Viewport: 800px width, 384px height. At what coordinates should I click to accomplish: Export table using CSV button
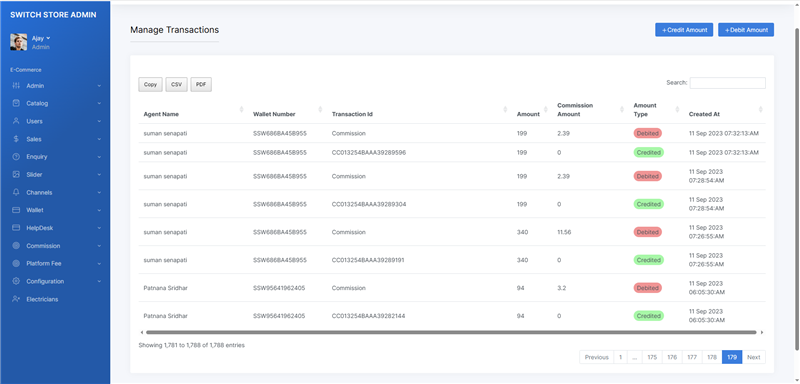tap(177, 85)
